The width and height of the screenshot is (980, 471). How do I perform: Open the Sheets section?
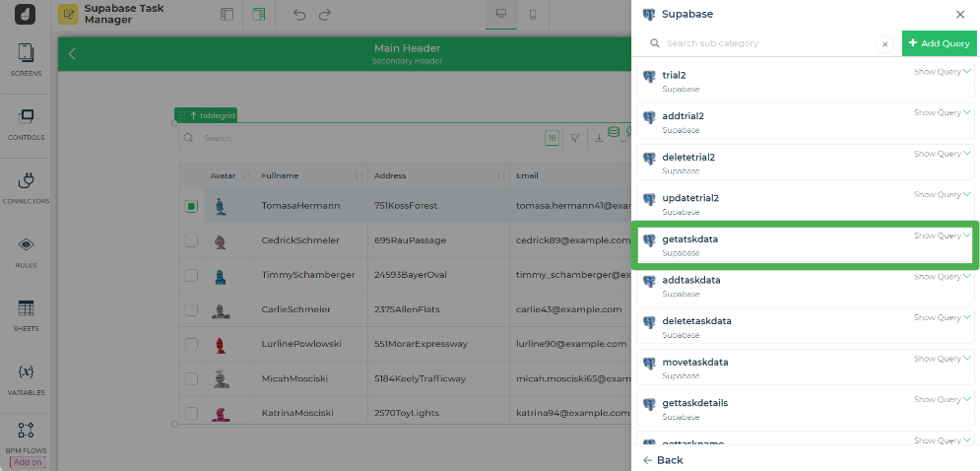(x=26, y=316)
